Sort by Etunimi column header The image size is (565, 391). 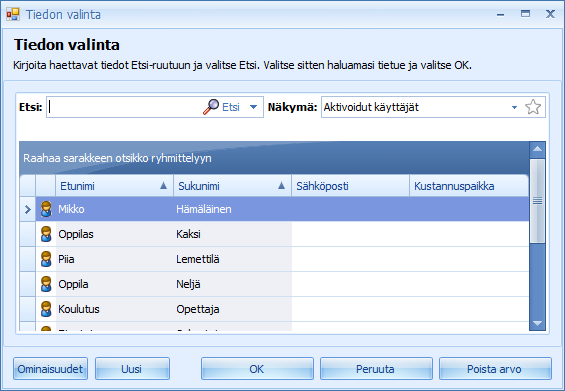(x=114, y=186)
